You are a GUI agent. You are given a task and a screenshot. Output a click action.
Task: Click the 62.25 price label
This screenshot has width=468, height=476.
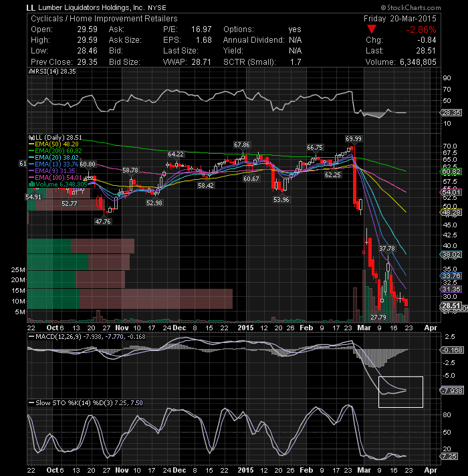pos(333,175)
